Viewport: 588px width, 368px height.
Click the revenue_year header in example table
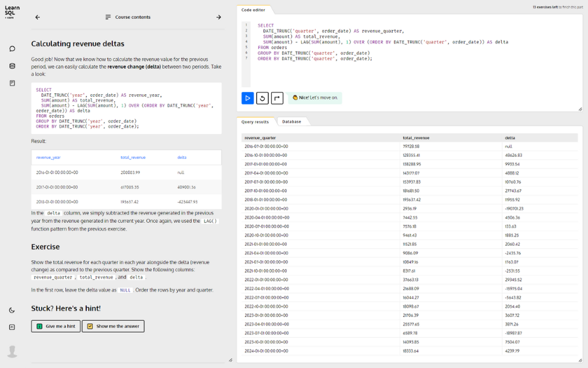(48, 158)
